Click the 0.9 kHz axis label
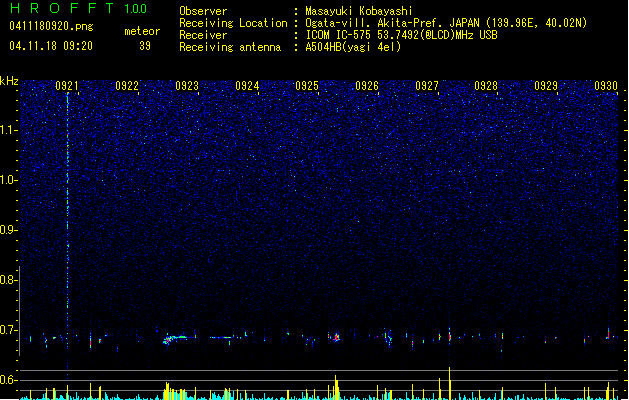The width and height of the screenshot is (629, 400). pyautogui.click(x=9, y=230)
